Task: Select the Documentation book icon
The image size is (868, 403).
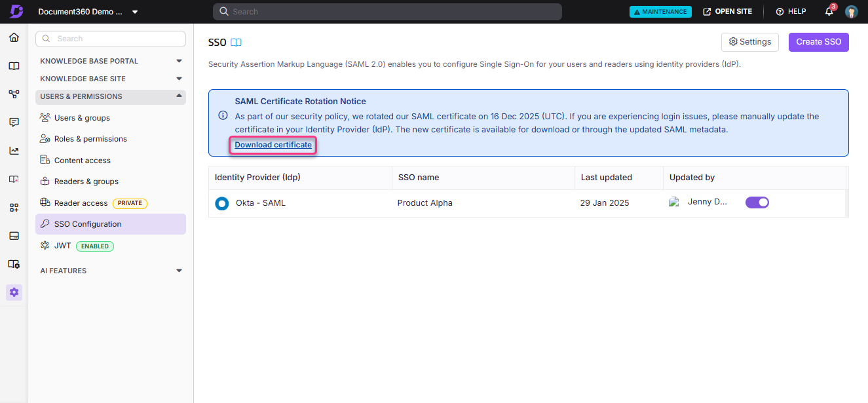Action: 14,66
